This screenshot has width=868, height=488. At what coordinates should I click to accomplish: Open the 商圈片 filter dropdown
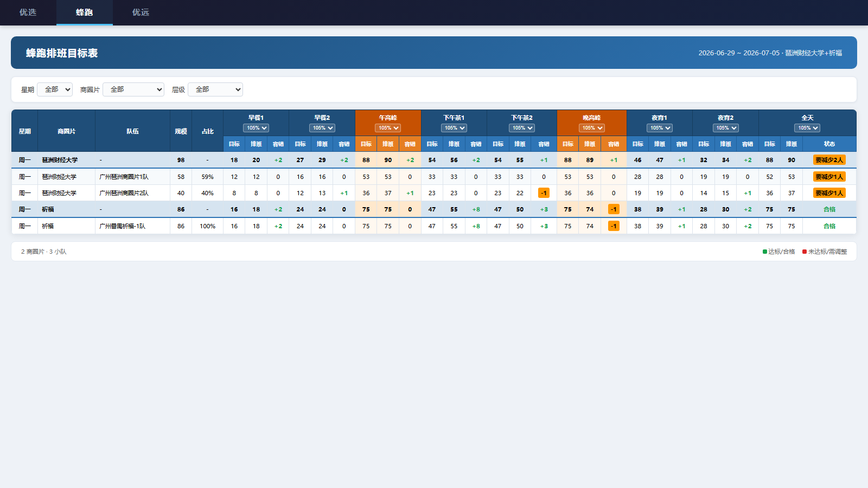tap(133, 89)
